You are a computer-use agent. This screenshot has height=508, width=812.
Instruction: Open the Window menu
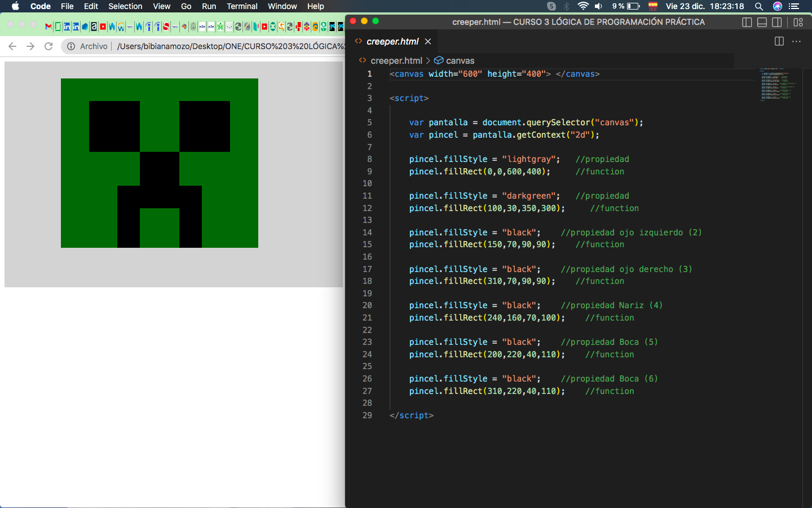[283, 6]
